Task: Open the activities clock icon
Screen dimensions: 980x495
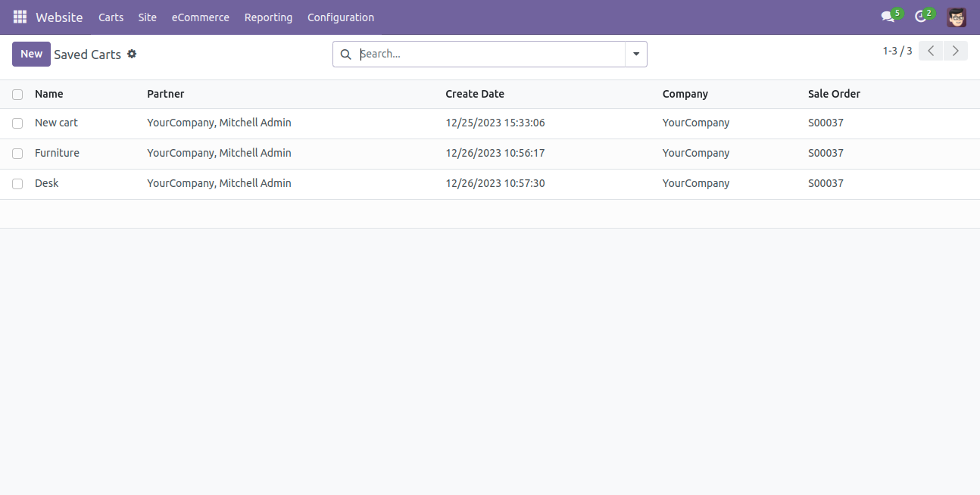Action: (x=921, y=17)
